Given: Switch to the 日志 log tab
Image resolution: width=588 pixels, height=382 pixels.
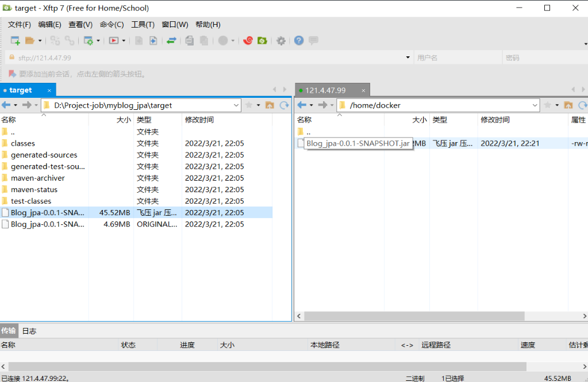Looking at the screenshot, I should (29, 331).
